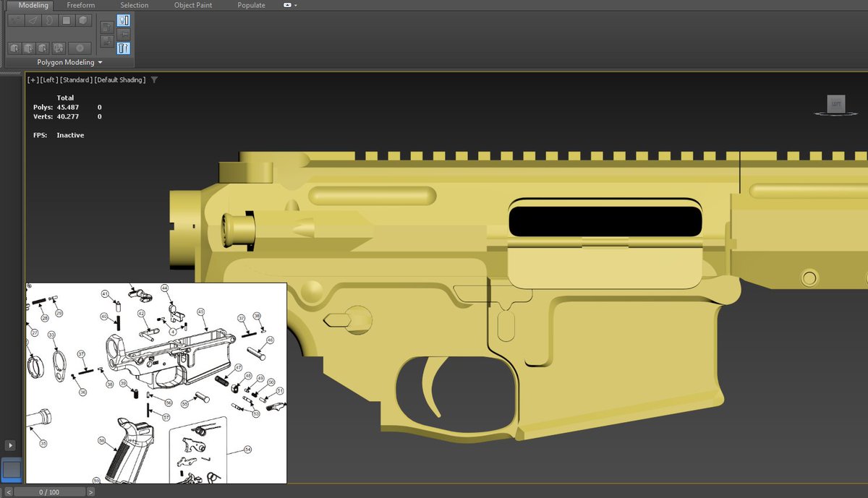Click the blue viewport layout thumbnail
The width and height of the screenshot is (868, 498).
click(x=12, y=470)
